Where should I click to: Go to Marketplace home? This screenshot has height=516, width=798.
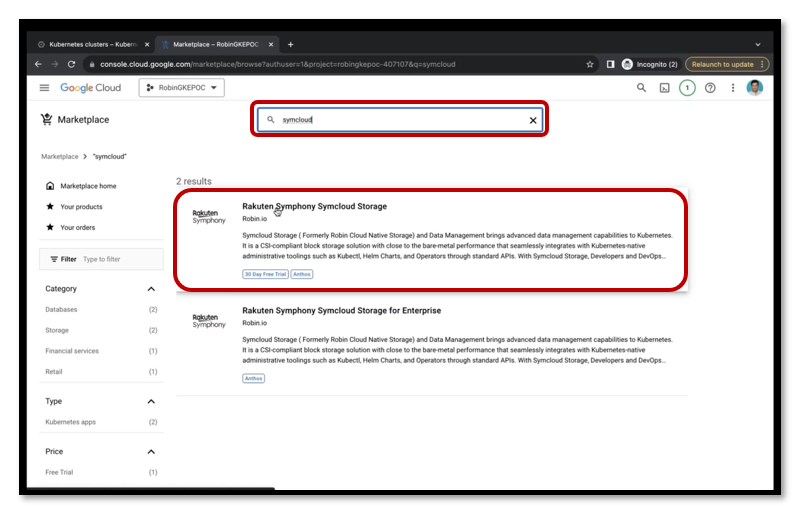88,186
